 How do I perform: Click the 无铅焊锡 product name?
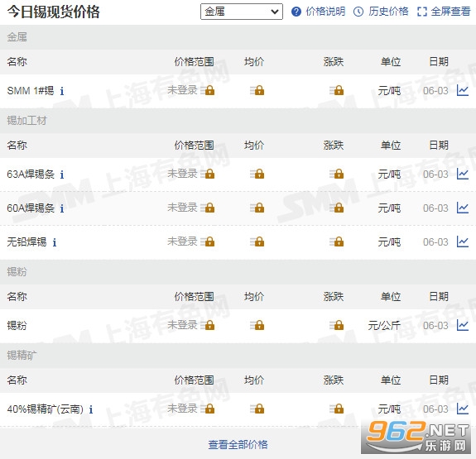(26, 242)
